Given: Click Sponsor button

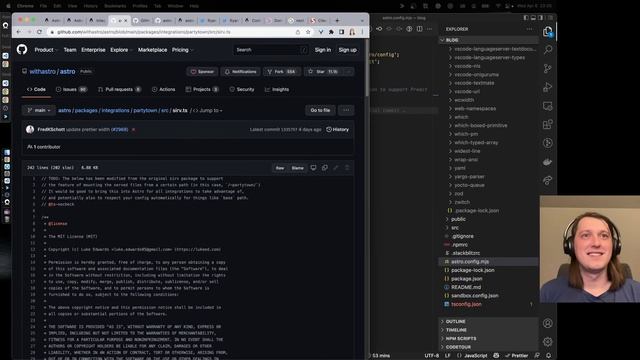Looking at the screenshot, I should 202,71.
